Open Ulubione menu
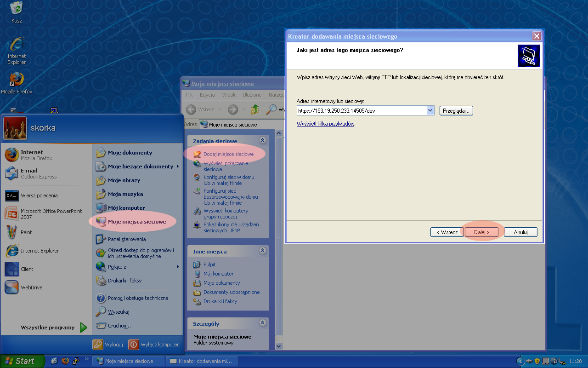The width and height of the screenshot is (588, 368). (252, 95)
